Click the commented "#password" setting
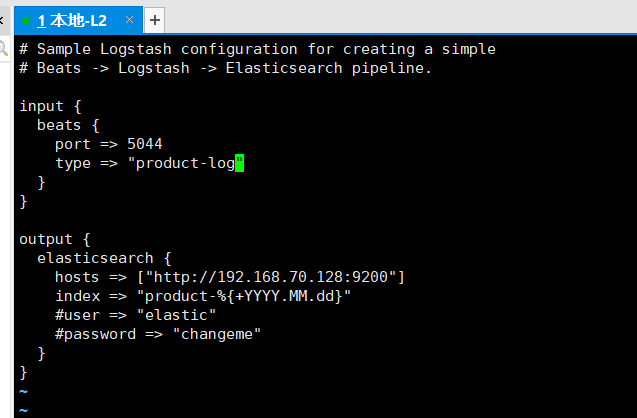 pyautogui.click(x=95, y=334)
